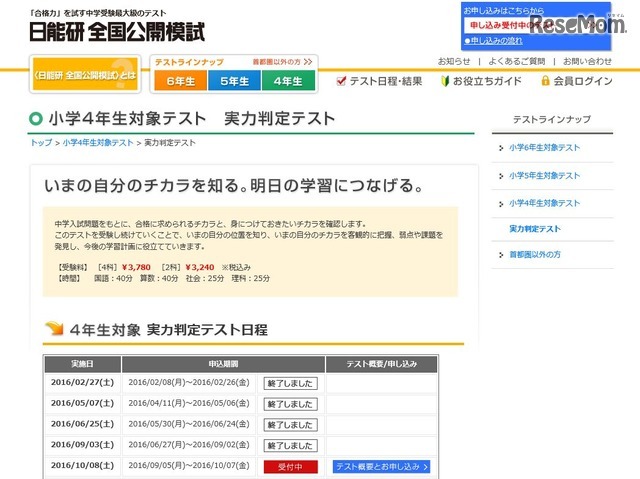Click 小学4年生対象テスト breadcrumb link
640x479 pixels.
point(97,143)
